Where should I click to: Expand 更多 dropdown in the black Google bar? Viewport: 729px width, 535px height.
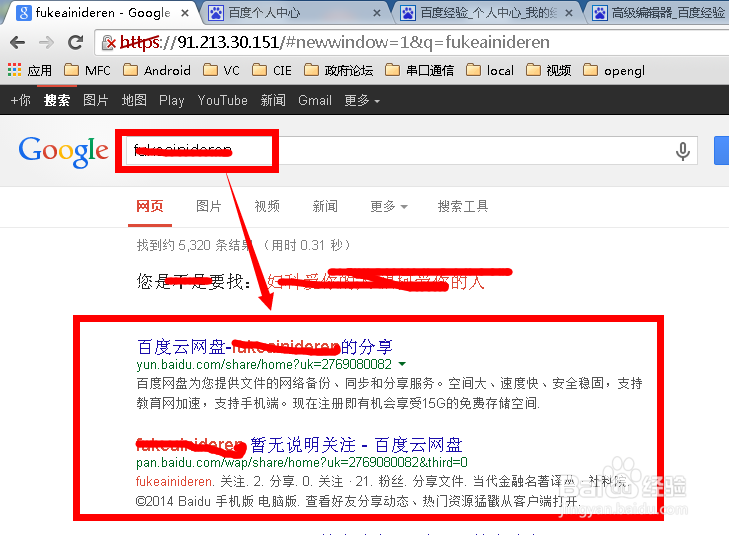[362, 100]
